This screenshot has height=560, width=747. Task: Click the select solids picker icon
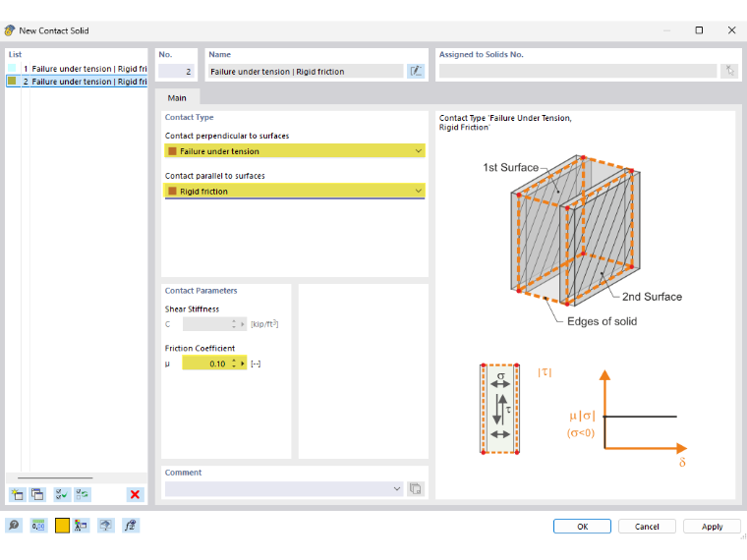coord(729,71)
